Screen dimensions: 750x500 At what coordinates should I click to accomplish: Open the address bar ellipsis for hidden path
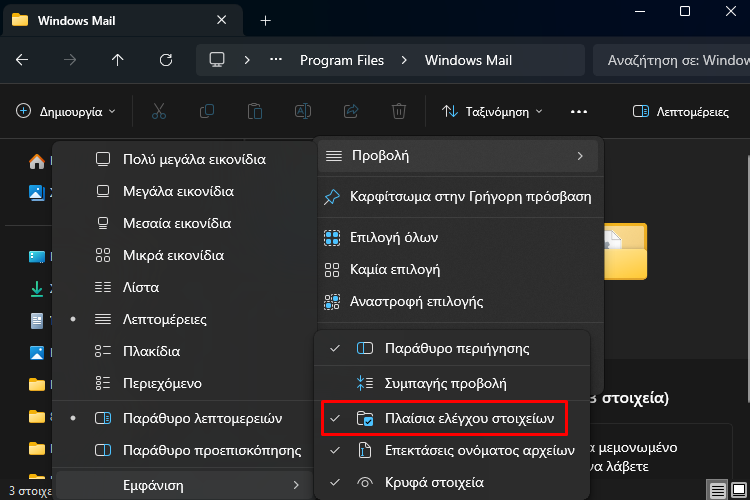(276, 60)
